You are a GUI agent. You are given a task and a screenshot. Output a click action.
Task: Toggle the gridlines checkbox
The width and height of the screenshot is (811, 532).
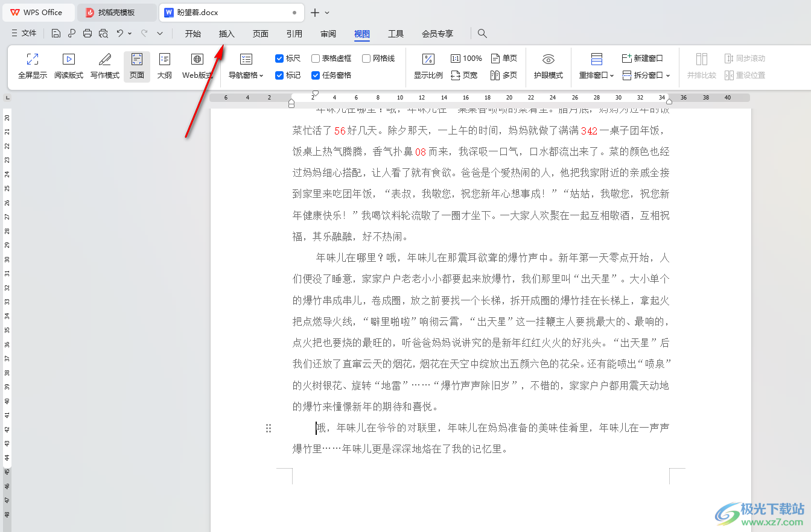(x=366, y=59)
